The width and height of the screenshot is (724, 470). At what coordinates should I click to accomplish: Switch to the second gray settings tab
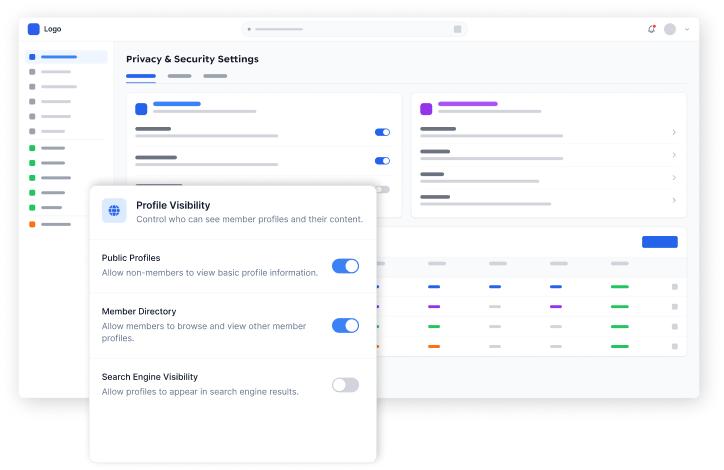pos(180,76)
